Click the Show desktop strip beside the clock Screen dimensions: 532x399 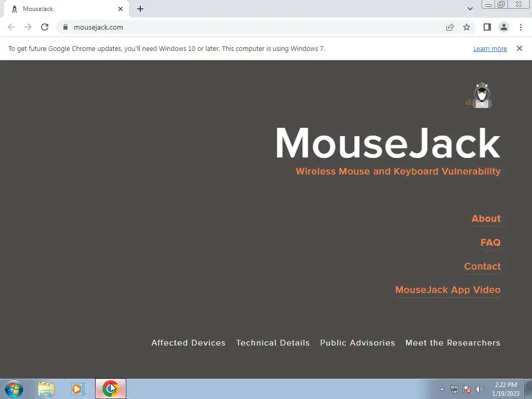point(528,389)
